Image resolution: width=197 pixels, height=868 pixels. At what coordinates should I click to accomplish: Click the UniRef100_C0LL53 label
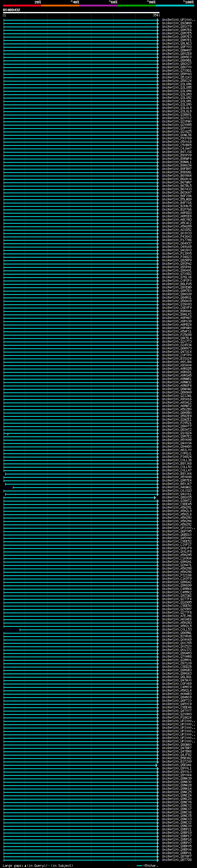[176, 629]
